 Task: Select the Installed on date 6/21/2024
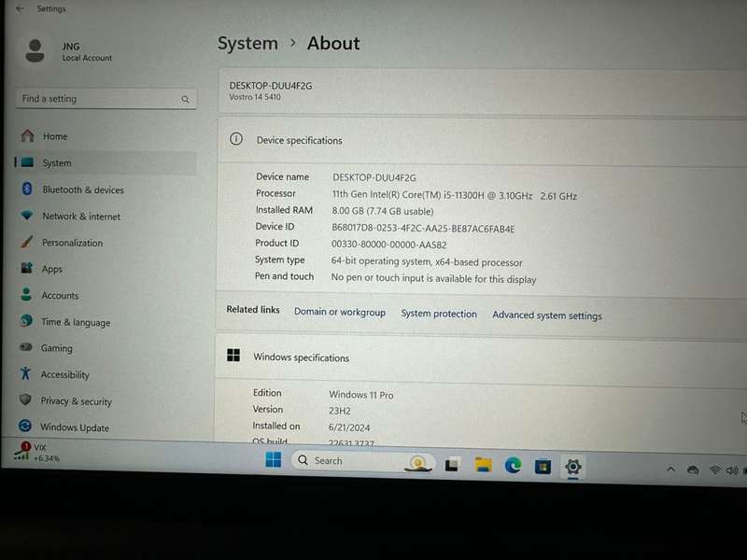coord(349,427)
